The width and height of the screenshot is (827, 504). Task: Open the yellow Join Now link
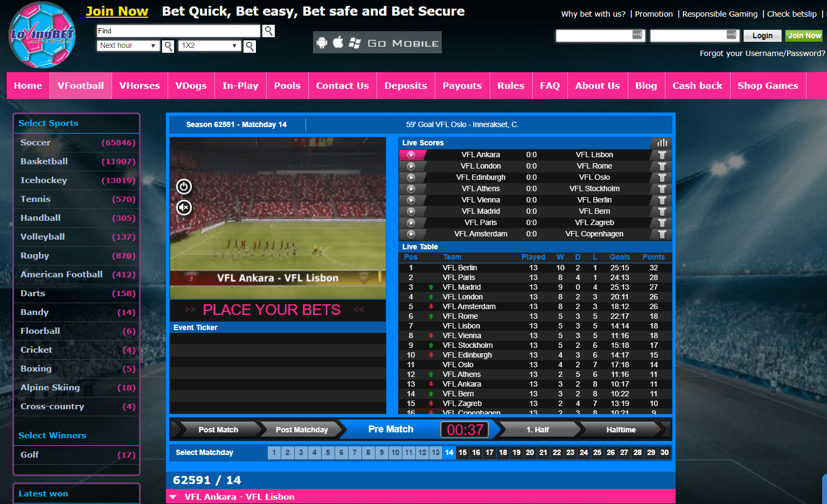[x=117, y=11]
